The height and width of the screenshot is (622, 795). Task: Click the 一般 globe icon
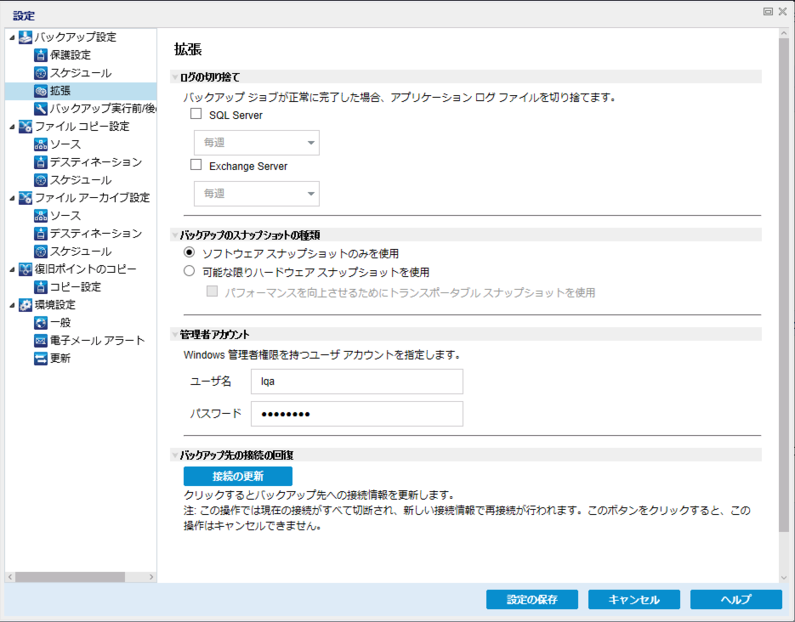click(41, 322)
